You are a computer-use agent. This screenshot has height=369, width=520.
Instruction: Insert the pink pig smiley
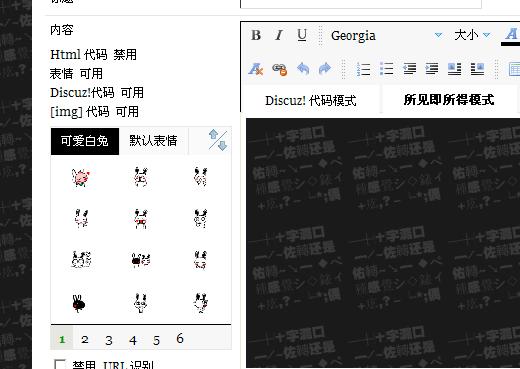[x=81, y=177]
